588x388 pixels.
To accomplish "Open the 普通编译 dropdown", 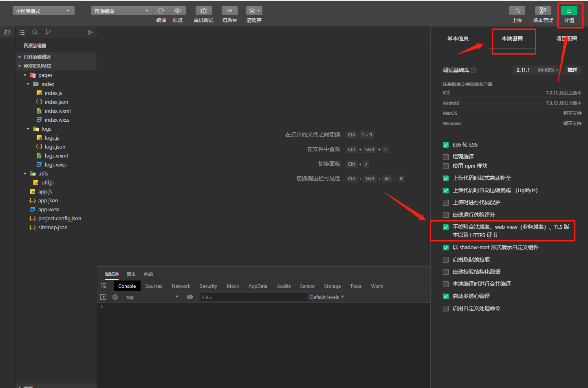I will click(122, 11).
